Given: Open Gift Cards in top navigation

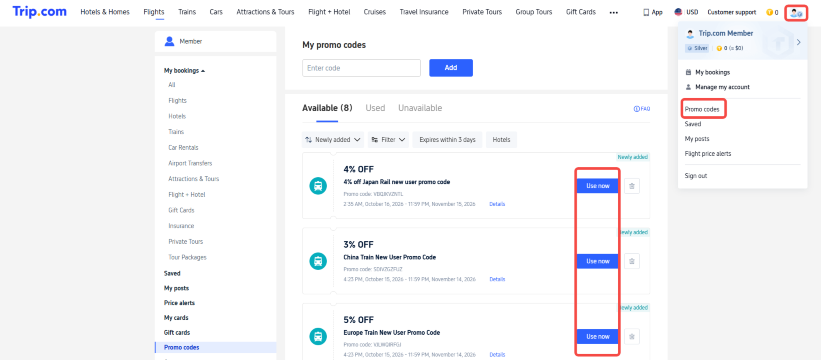Looking at the screenshot, I should (x=581, y=12).
